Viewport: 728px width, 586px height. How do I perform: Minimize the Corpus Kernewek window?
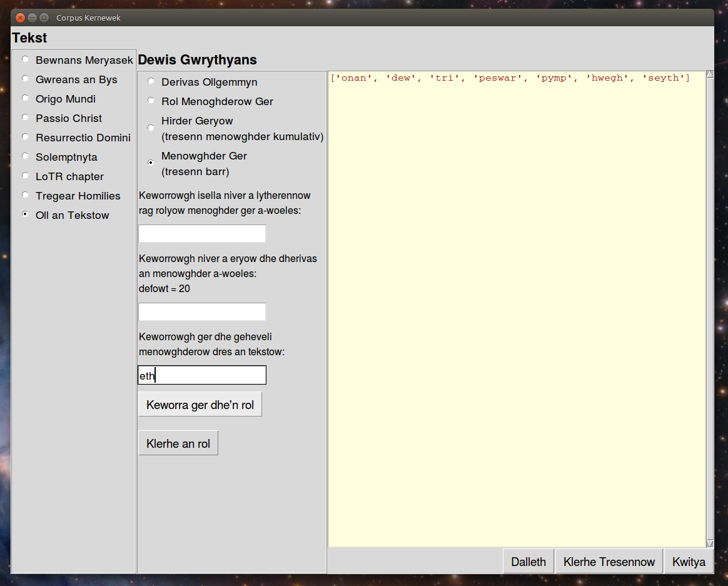[32, 18]
